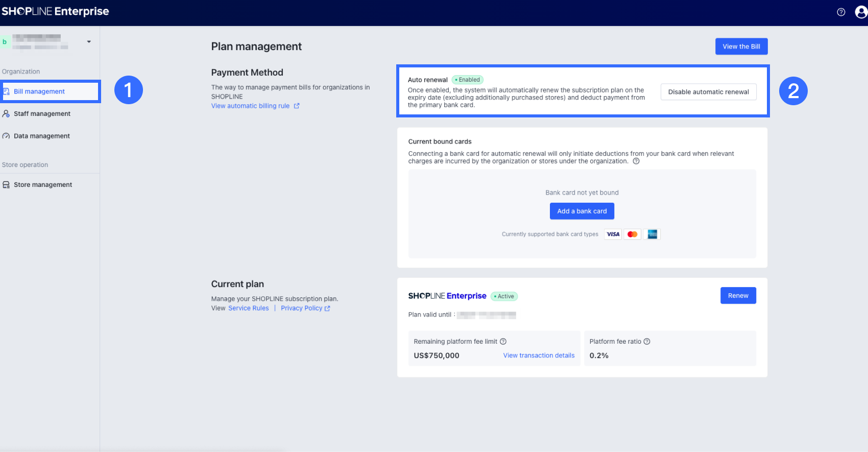Click Add a bank card button

point(582,211)
